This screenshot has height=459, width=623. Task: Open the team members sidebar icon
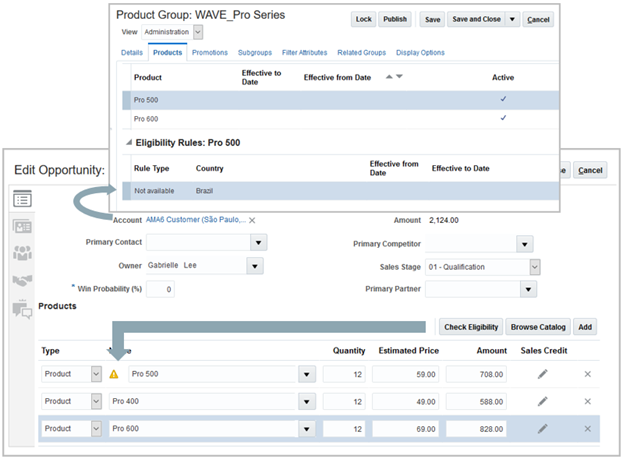(x=22, y=253)
